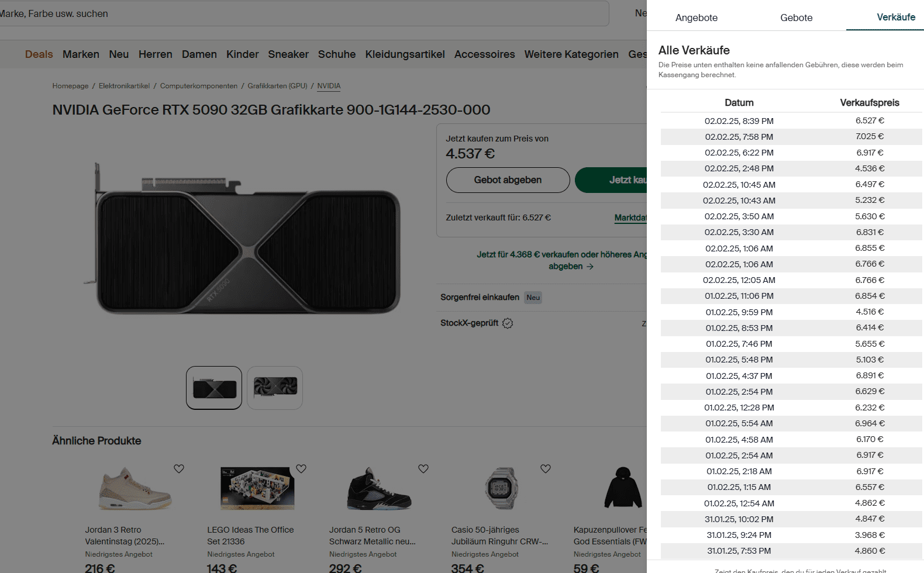This screenshot has height=573, width=924.
Task: Select the sale price 3.968 €
Action: 870,535
